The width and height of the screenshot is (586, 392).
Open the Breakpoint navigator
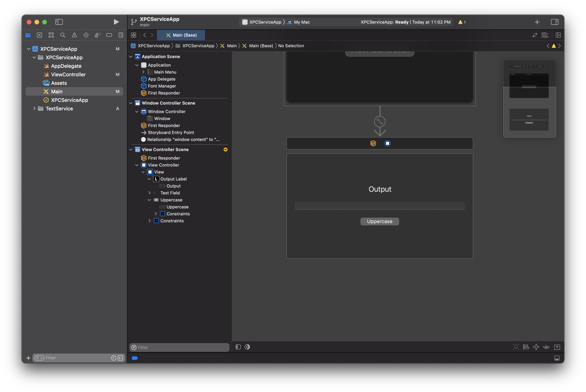point(109,35)
